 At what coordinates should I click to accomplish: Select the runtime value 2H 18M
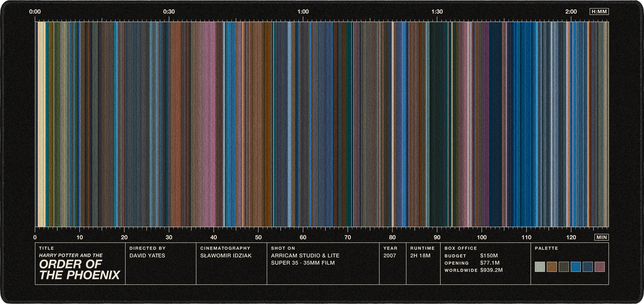tap(421, 256)
